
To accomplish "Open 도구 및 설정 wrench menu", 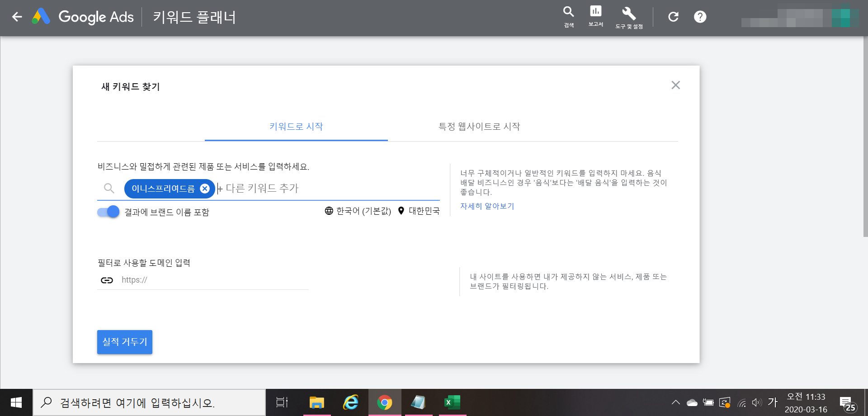I will pos(629,18).
